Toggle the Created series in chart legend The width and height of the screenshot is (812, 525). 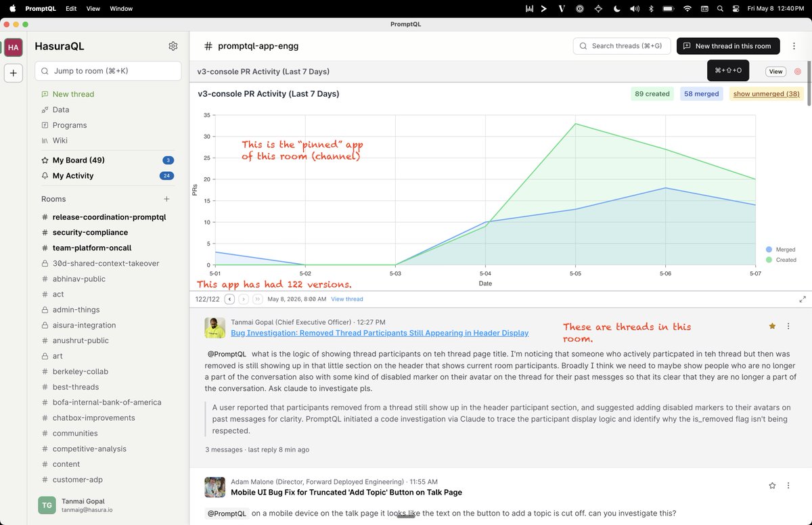point(780,260)
